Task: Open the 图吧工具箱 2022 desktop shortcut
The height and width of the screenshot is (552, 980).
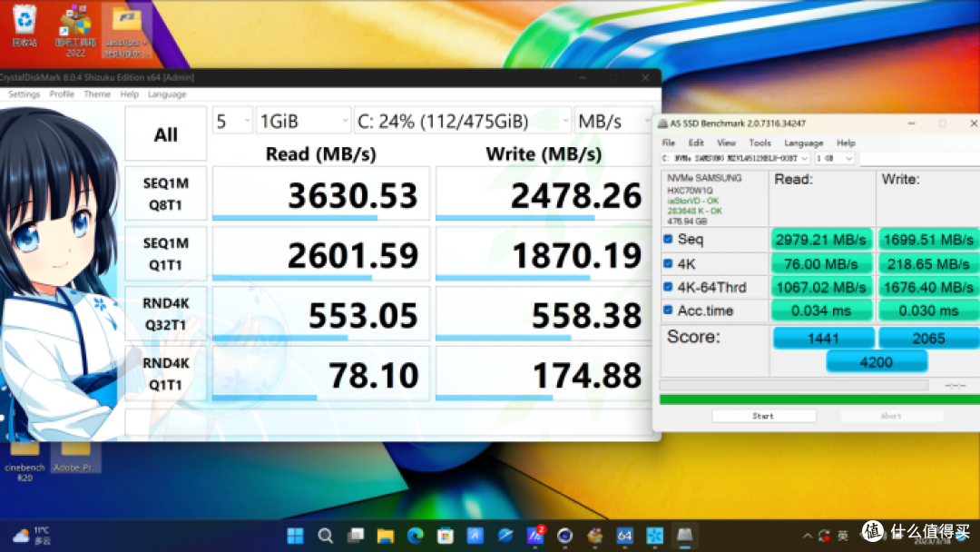Action: [75, 30]
